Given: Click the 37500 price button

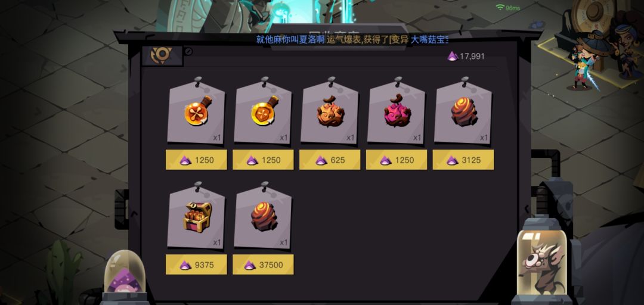Looking at the screenshot, I should pyautogui.click(x=264, y=264).
